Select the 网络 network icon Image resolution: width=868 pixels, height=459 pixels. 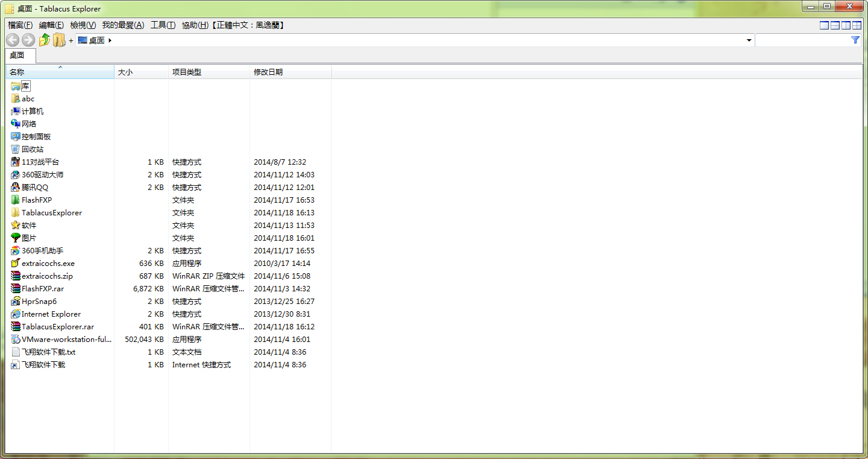coord(16,124)
